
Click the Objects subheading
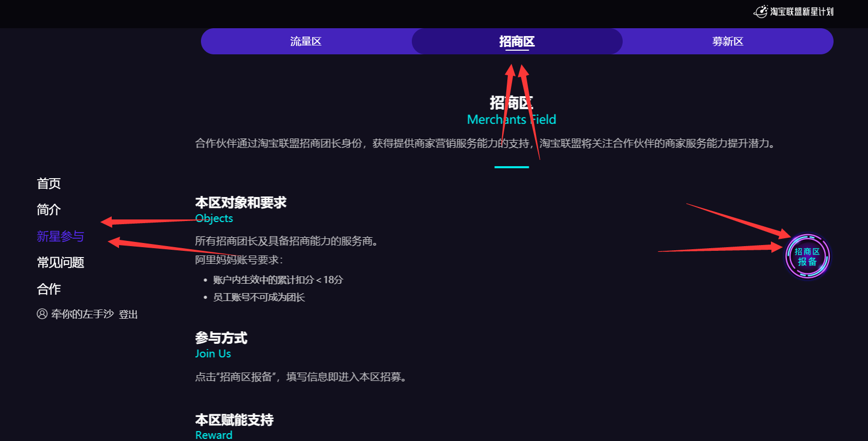point(214,218)
